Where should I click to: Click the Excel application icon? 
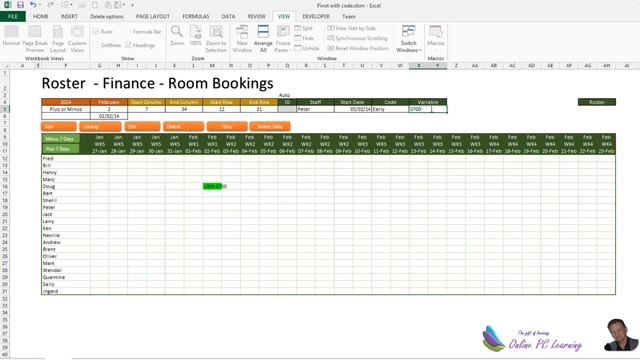click(7, 5)
